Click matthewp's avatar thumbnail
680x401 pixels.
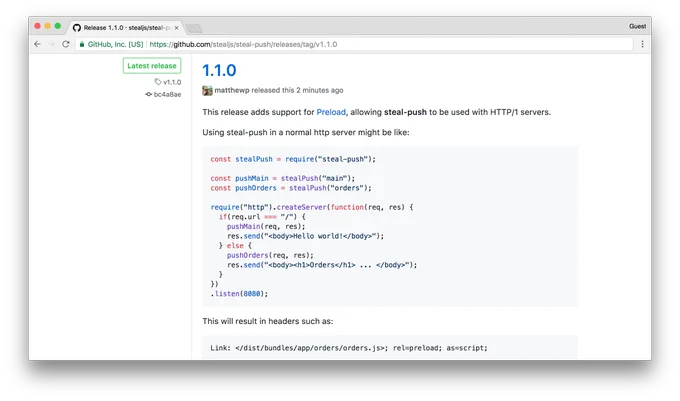207,90
